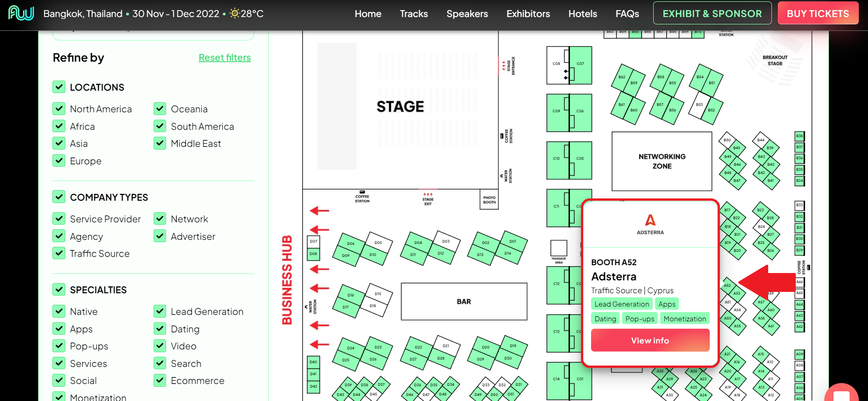Viewport: 868px width, 401px height.
Task: Toggle the Ecommerce checkbox
Action: tap(160, 381)
